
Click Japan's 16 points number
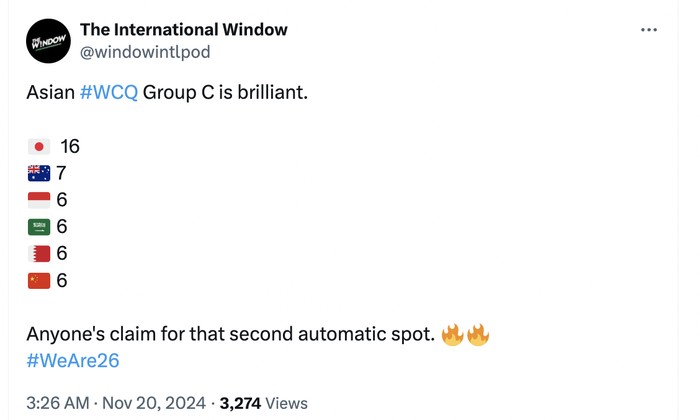coord(70,146)
